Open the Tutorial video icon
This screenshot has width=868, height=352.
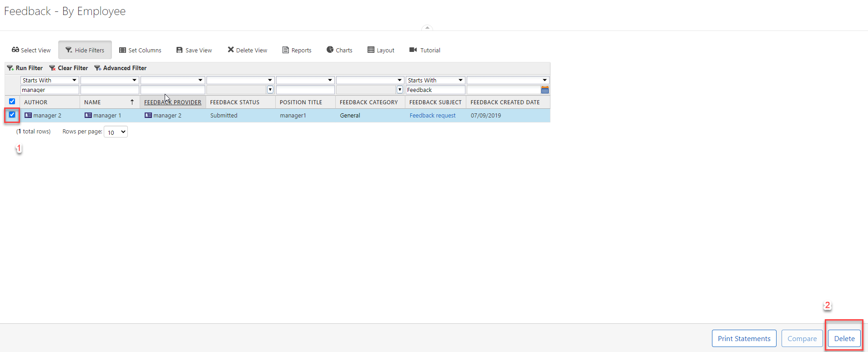(413, 50)
